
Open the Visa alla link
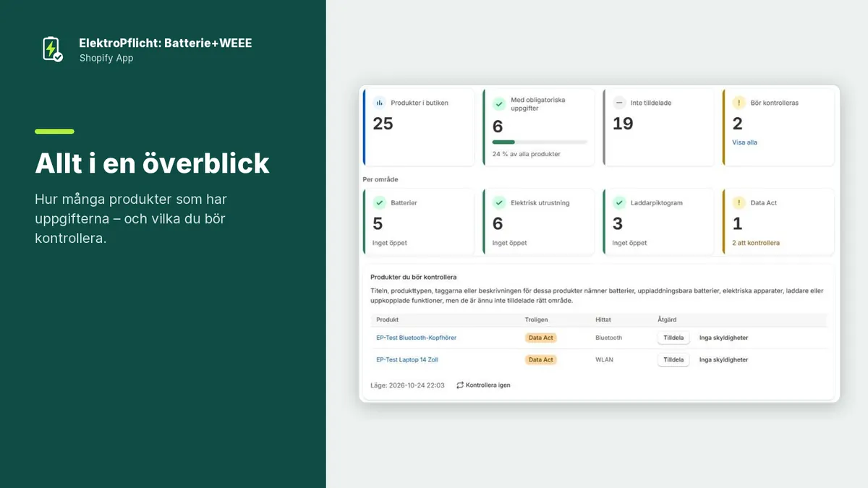tap(745, 142)
